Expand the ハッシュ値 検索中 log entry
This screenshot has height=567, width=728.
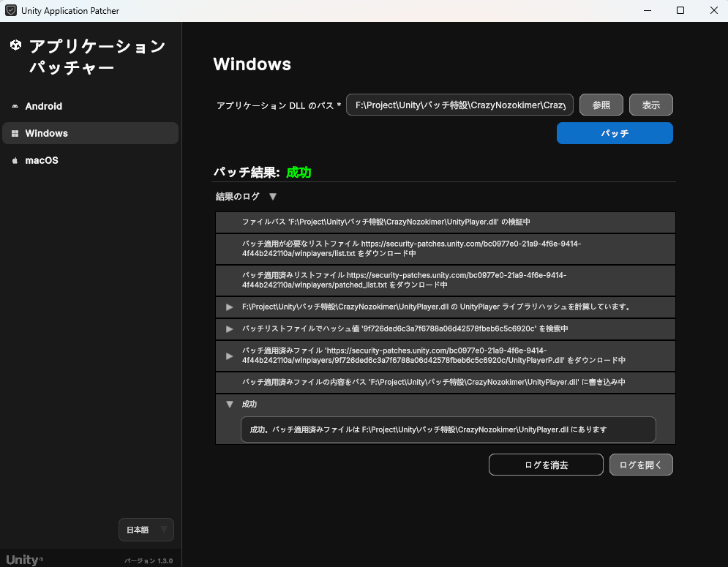pos(230,329)
